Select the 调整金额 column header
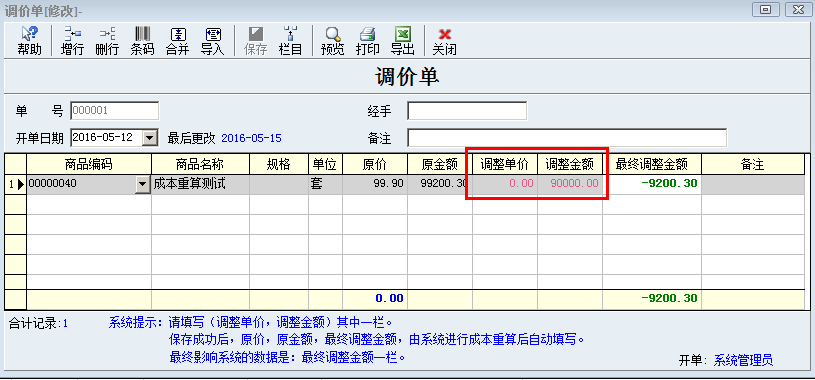This screenshot has height=380, width=815. point(570,164)
